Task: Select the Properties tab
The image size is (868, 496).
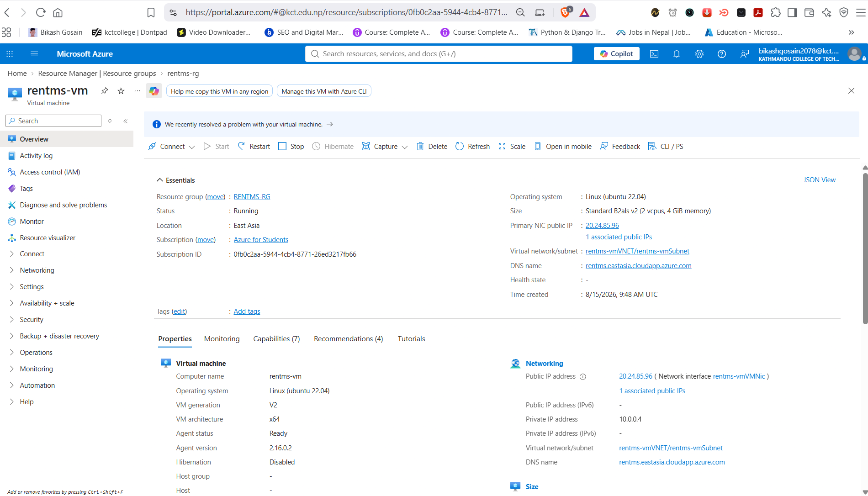Action: click(x=175, y=339)
